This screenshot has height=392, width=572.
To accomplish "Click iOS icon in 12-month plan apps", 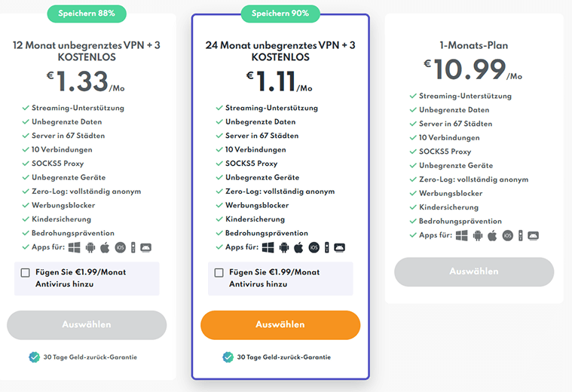I will pyautogui.click(x=120, y=248).
